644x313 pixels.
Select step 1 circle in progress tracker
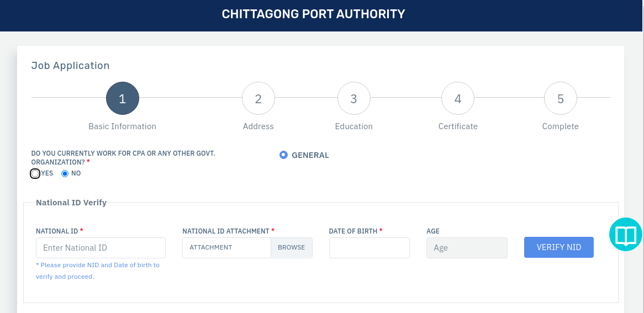[x=123, y=98]
